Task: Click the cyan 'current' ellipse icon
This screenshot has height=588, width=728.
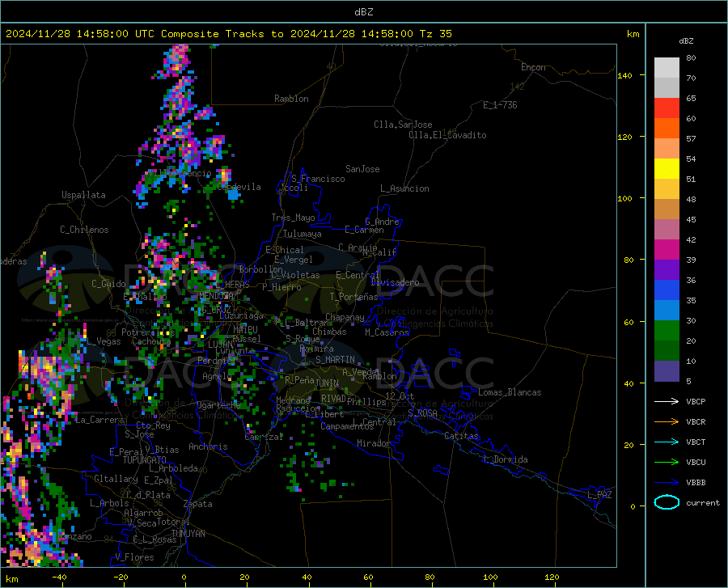Action: coord(667,502)
